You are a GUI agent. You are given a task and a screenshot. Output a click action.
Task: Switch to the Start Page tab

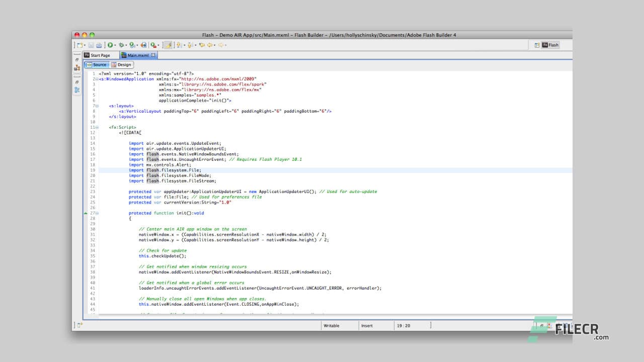(99, 55)
